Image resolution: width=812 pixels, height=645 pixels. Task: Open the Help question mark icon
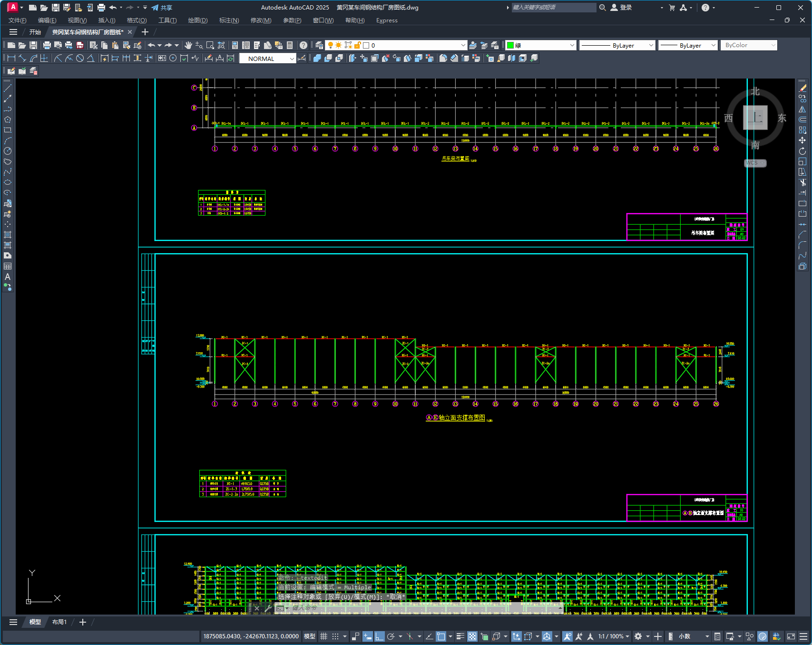click(303, 45)
